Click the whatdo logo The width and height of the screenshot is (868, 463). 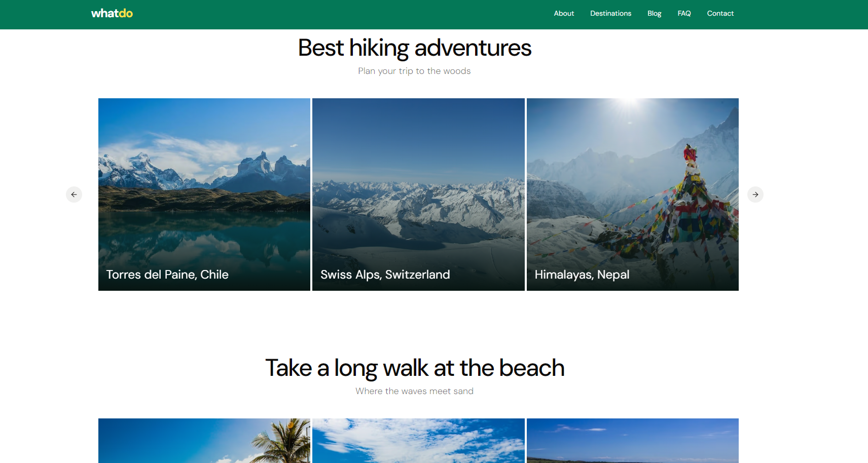pyautogui.click(x=112, y=14)
